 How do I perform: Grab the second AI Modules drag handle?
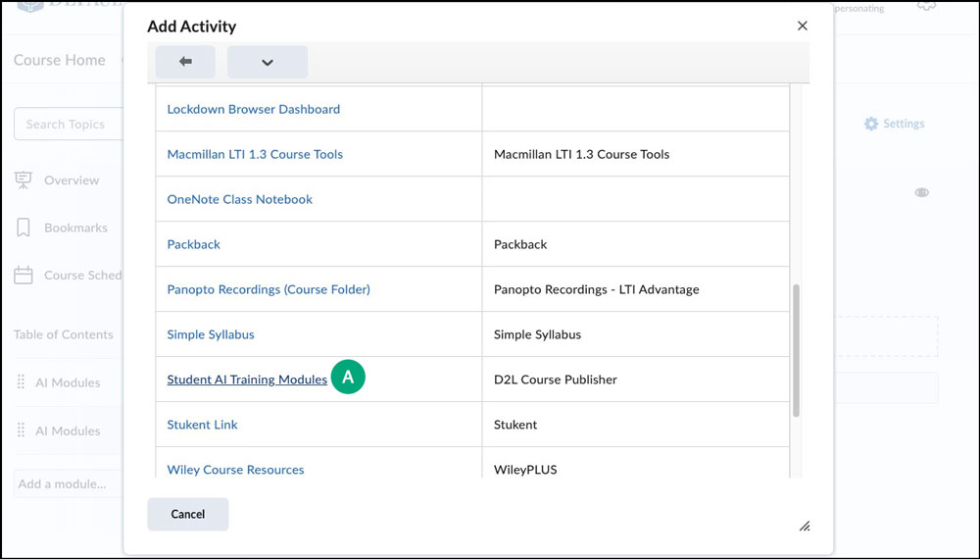pos(22,431)
